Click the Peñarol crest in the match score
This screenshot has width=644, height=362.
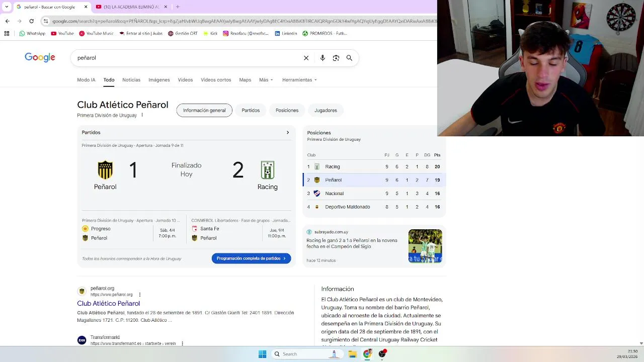(x=105, y=170)
